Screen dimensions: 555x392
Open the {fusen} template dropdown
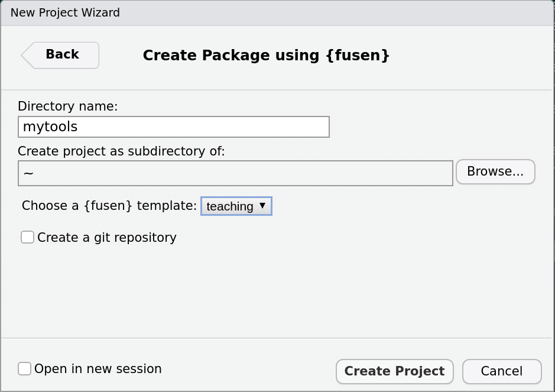pos(236,206)
